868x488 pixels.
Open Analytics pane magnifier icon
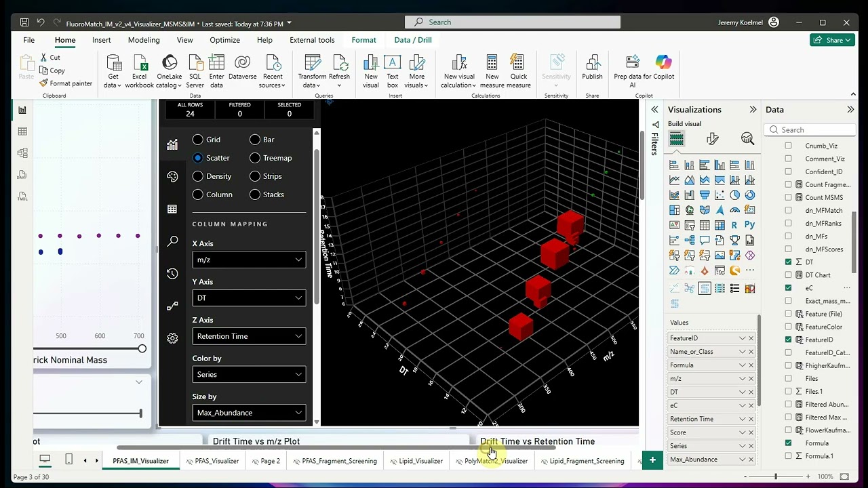[747, 139]
